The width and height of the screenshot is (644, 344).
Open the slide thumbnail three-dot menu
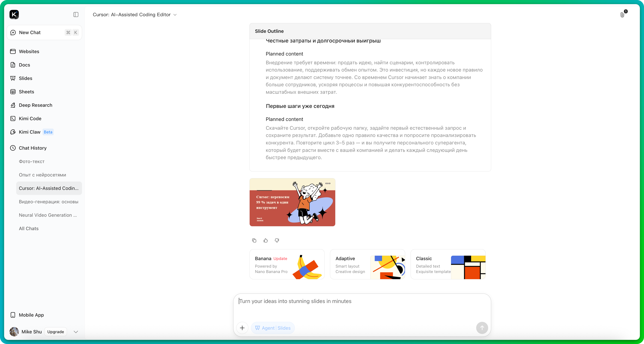328,183
